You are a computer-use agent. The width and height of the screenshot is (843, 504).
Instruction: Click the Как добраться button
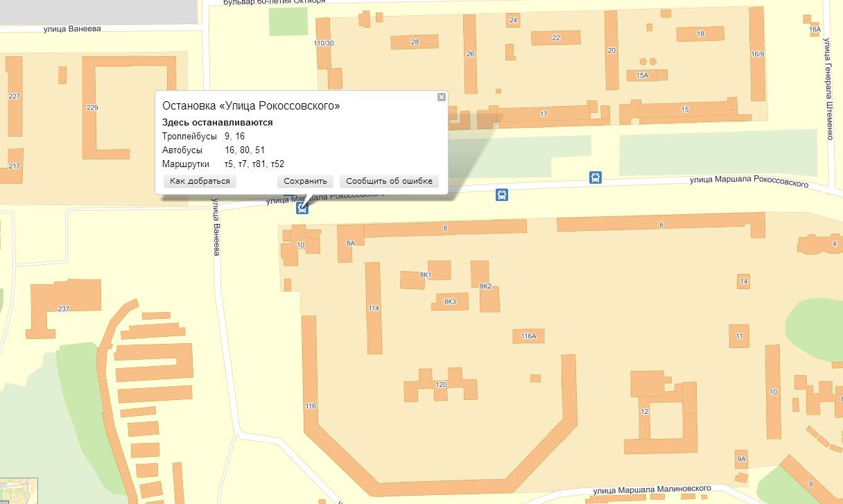(200, 181)
